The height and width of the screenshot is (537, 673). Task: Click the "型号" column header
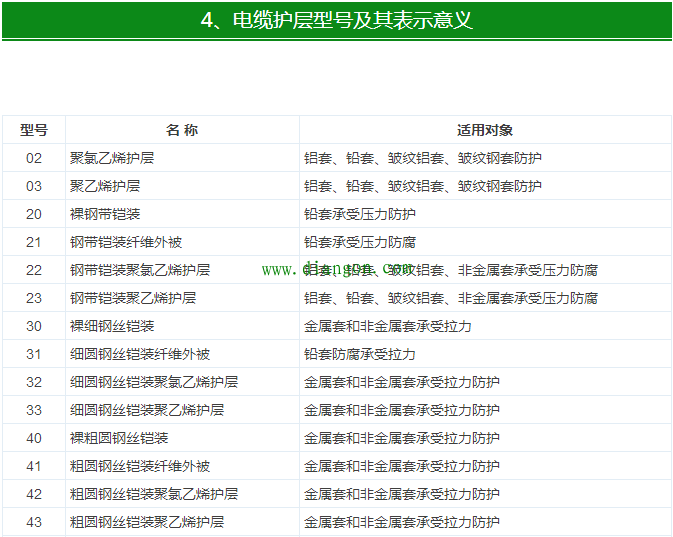tap(34, 130)
